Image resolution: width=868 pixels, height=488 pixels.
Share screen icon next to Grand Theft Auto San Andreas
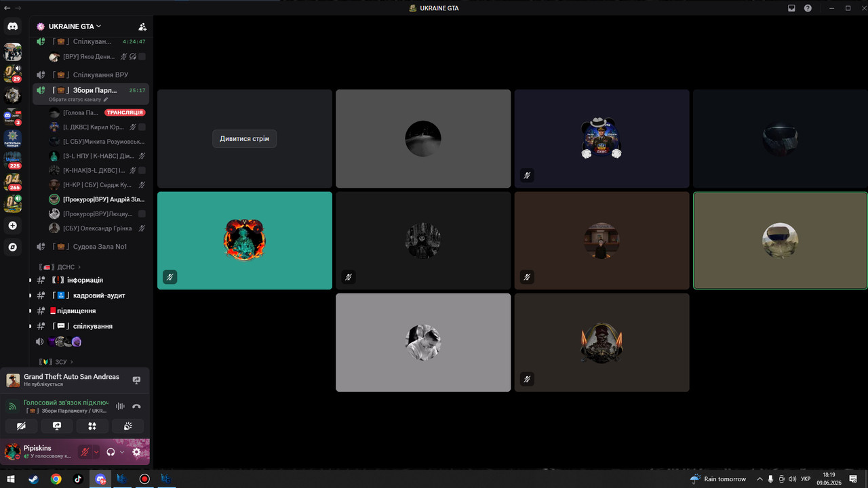(136, 380)
